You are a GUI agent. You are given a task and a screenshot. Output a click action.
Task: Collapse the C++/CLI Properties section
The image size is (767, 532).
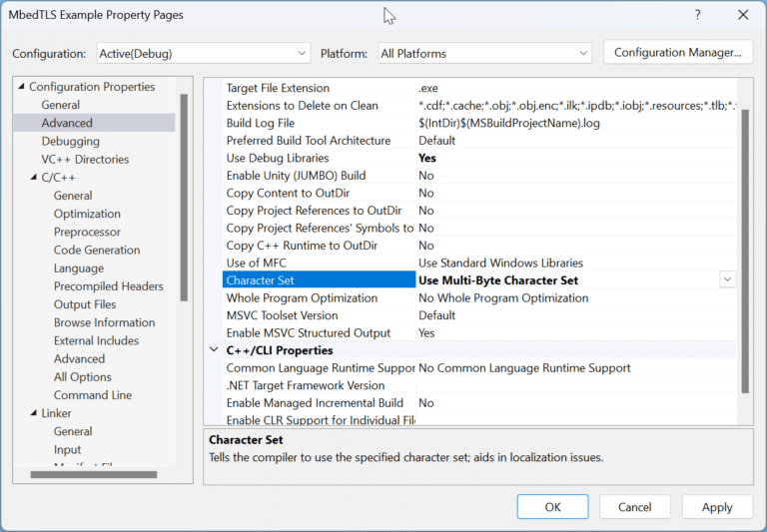pyautogui.click(x=214, y=350)
